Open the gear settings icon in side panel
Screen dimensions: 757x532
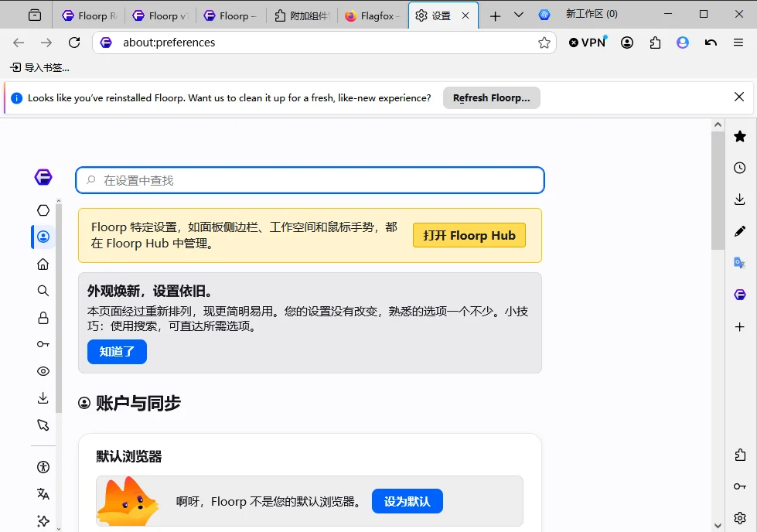[x=740, y=518]
